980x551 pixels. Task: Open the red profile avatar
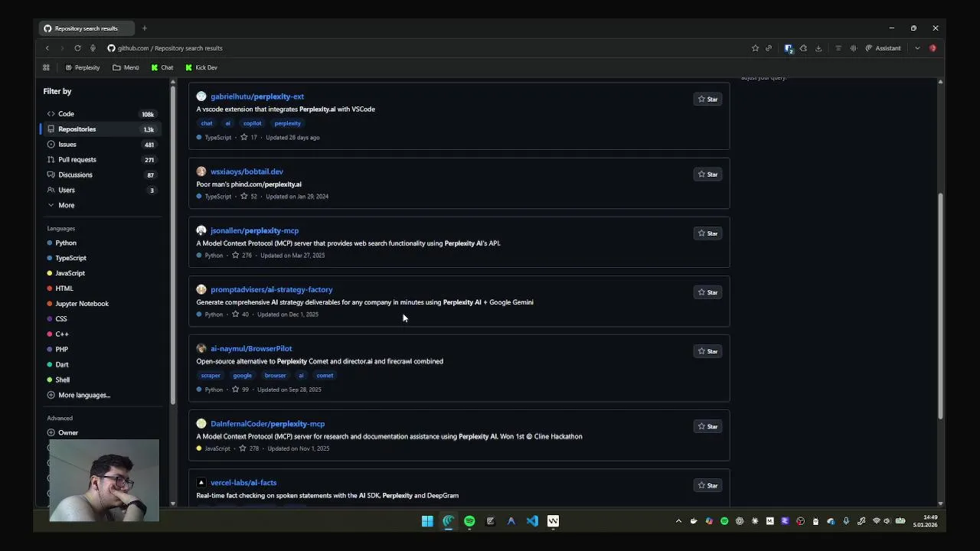click(x=933, y=48)
